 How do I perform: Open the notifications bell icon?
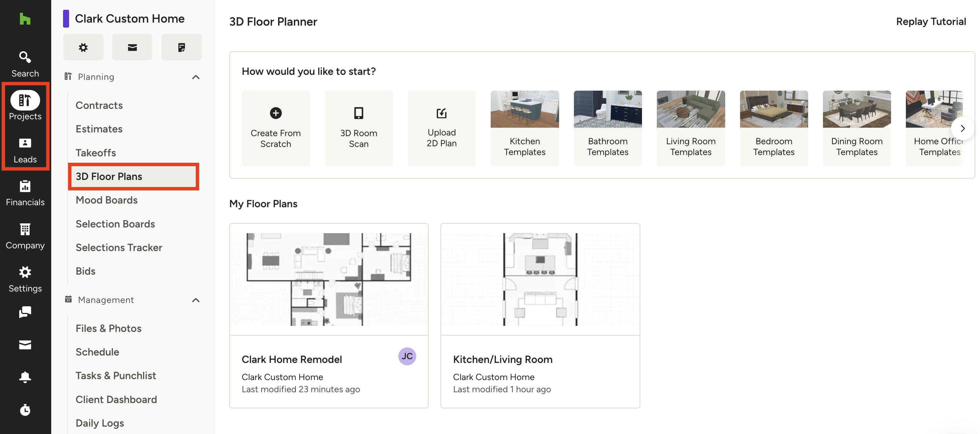(25, 377)
